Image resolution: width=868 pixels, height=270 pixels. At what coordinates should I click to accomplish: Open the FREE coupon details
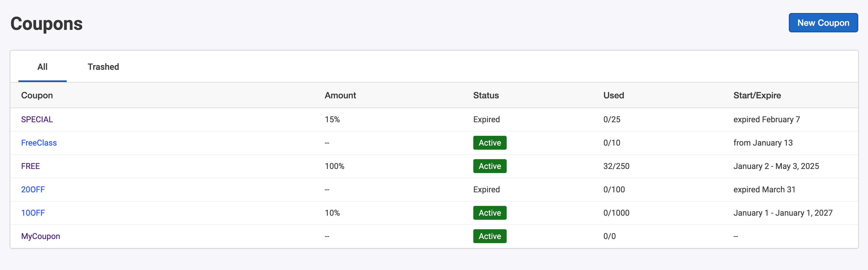click(x=30, y=166)
